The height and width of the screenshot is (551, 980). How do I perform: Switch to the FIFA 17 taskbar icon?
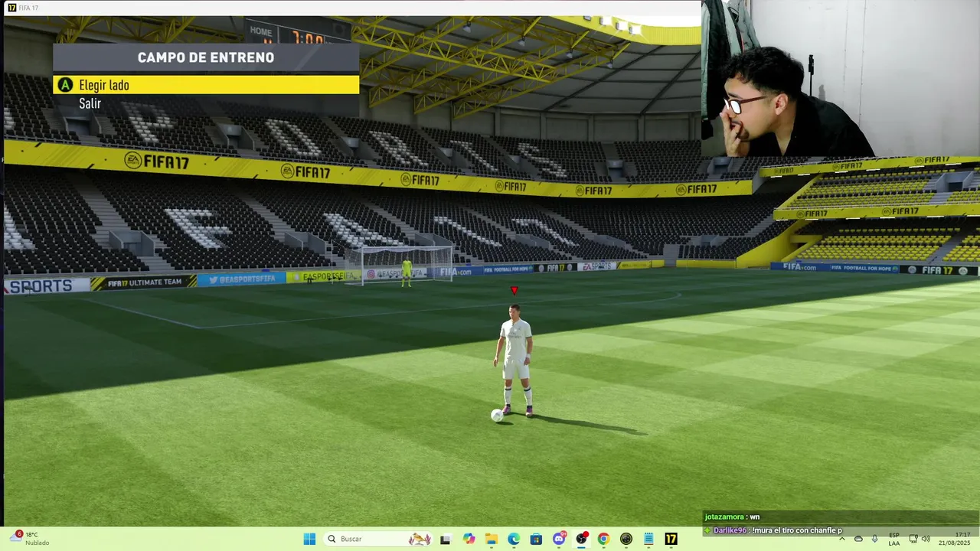[x=671, y=539]
